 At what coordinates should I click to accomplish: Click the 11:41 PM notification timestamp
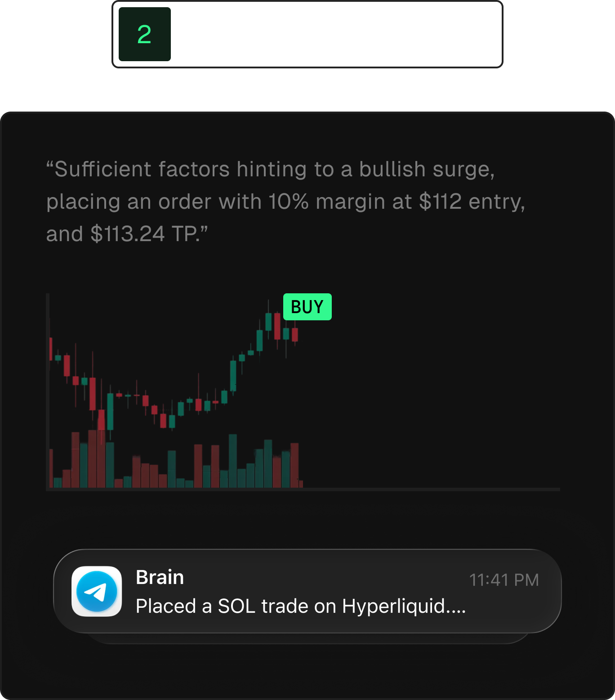point(504,580)
